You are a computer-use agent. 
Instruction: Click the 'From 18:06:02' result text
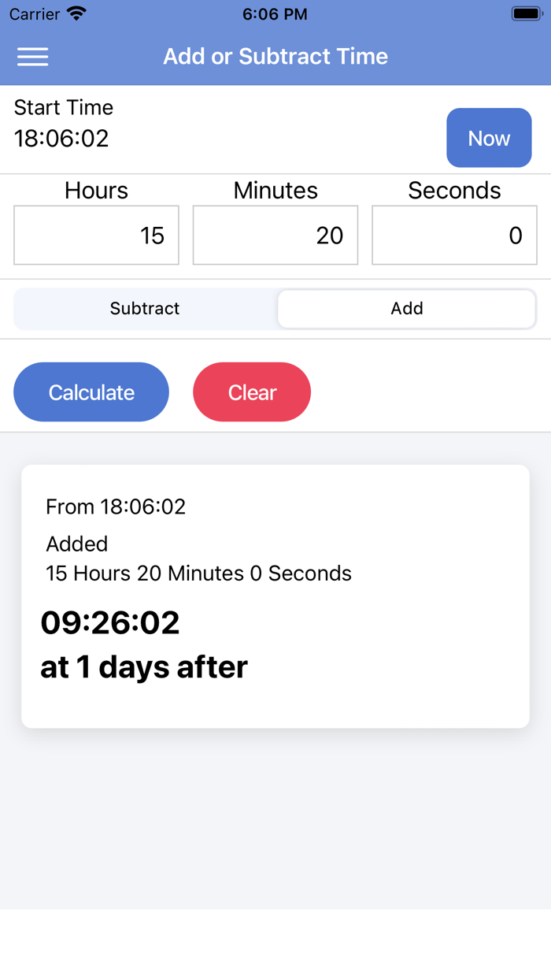point(115,507)
